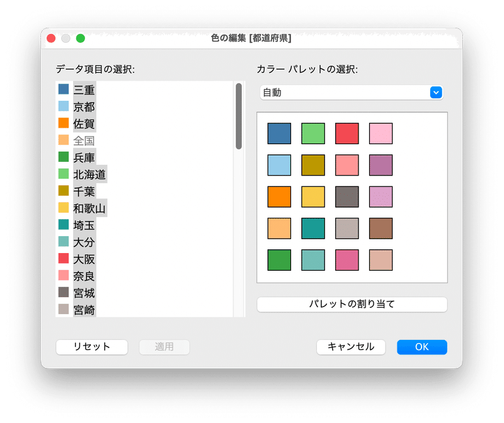The width and height of the screenshot is (504, 423).
Task: Pick the salmon pink palette swatch
Action: pos(347,165)
